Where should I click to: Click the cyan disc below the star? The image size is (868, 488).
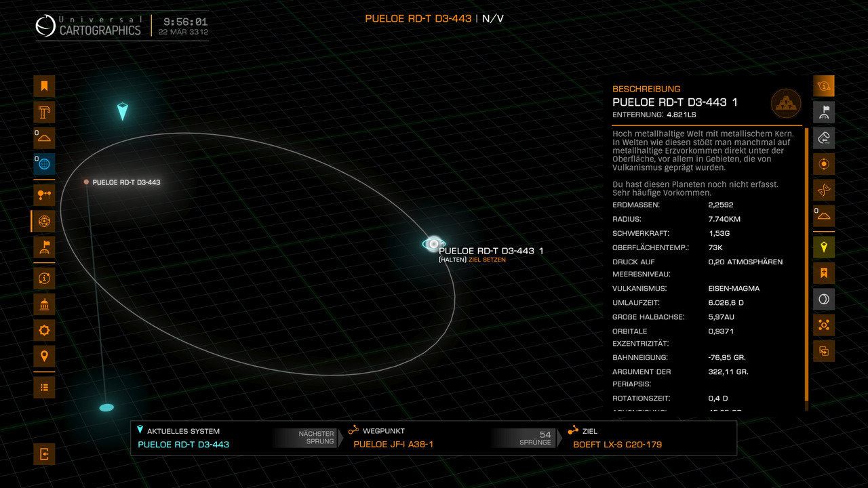point(106,408)
